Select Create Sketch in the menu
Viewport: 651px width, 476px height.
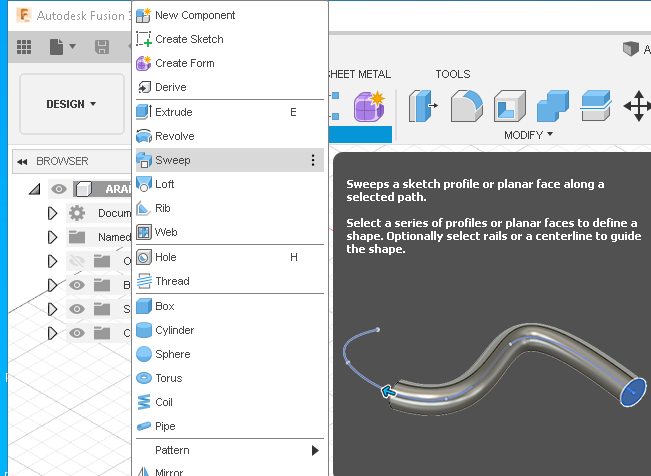[x=230, y=39]
